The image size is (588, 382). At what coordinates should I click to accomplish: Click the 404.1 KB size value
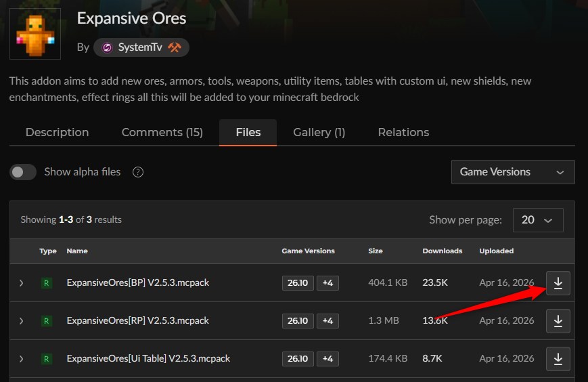point(388,282)
